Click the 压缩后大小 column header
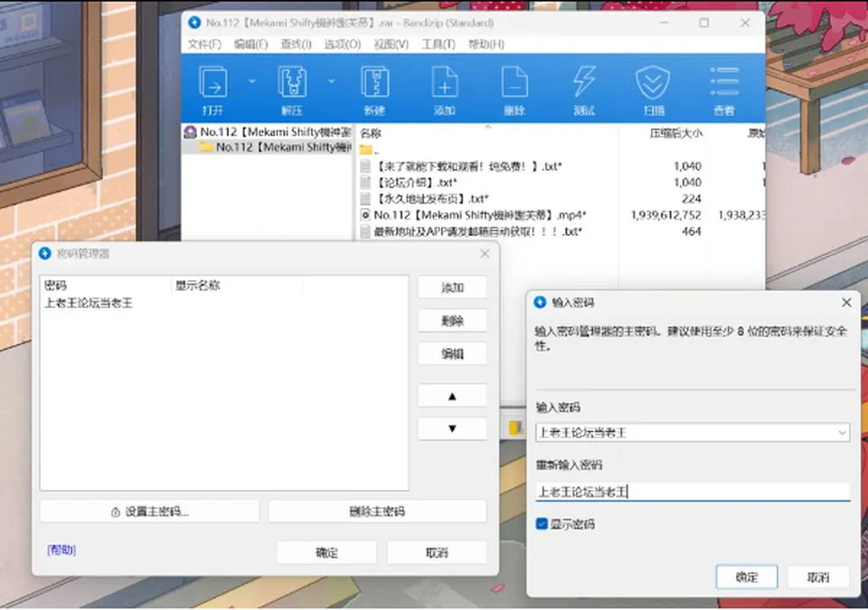868x610 pixels. [676, 134]
